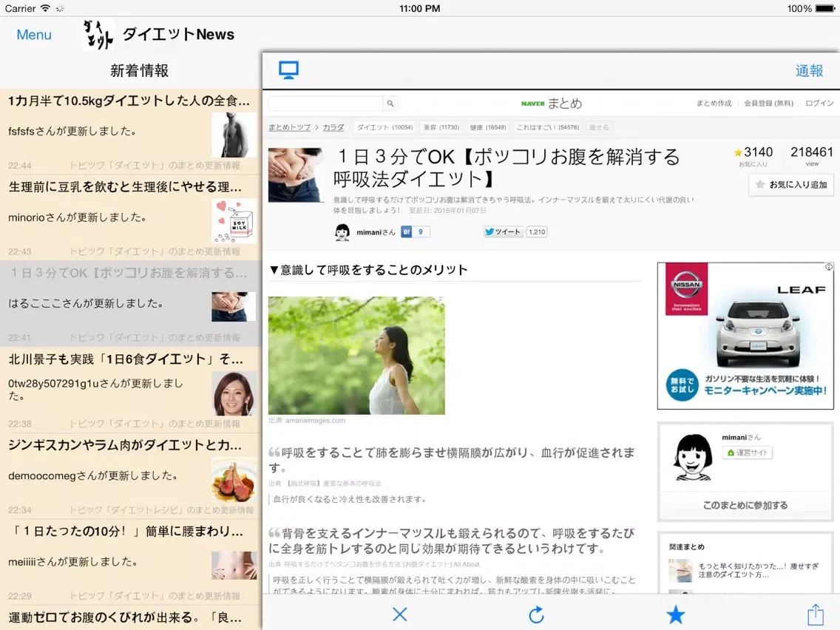Click the Hatena bookmark B! icon
Viewport: 840px width, 630px height.
[407, 231]
